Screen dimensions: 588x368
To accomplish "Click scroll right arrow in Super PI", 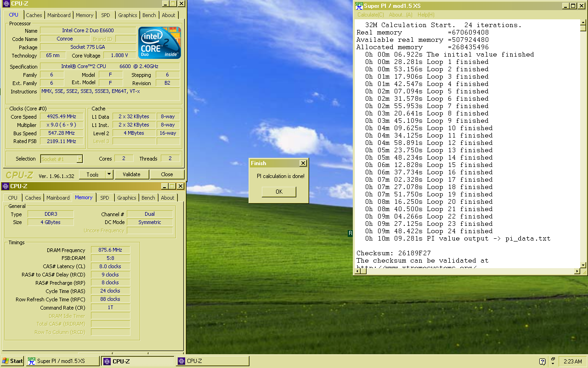I will (577, 271).
